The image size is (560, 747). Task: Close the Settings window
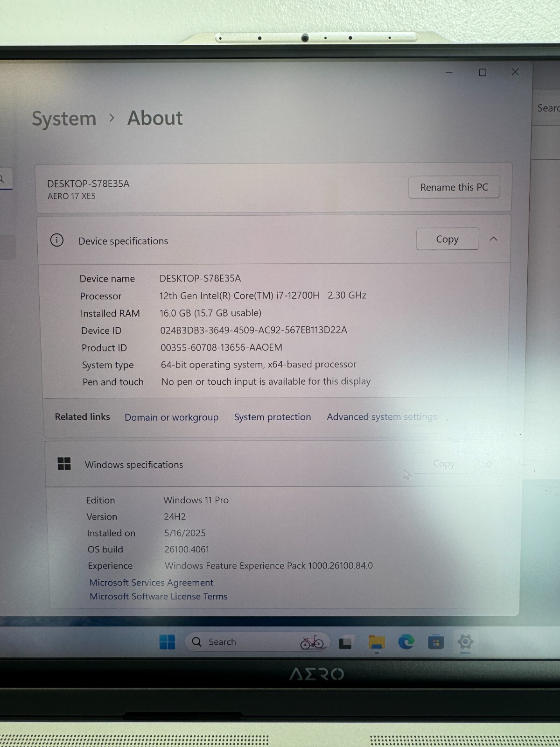(515, 72)
